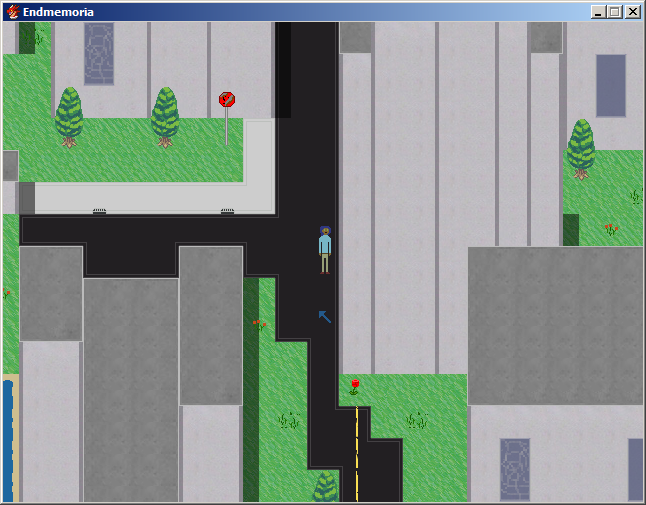646x505 pixels.
Task: Click the storm drain below the stop sign
Action: click(227, 211)
